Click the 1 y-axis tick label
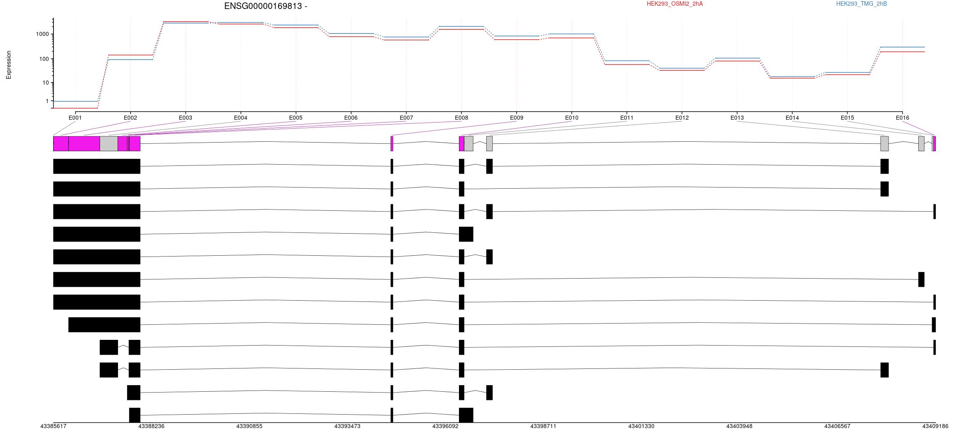Viewport: 980px width, 433px height. (x=47, y=101)
